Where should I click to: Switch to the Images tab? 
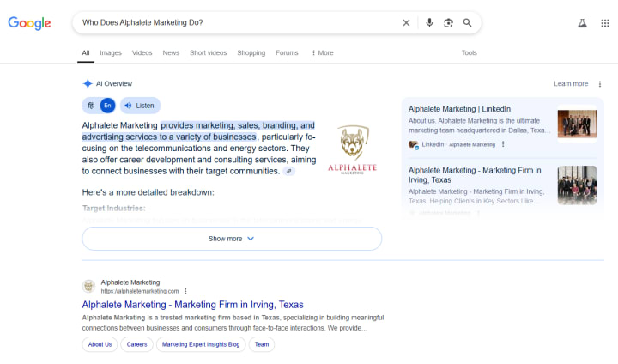[111, 53]
